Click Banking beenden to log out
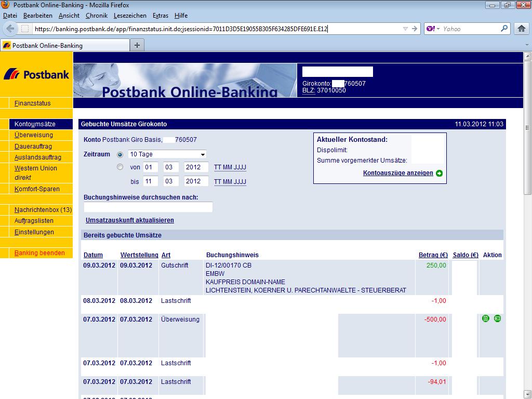Viewport: 532px width, 399px height. click(x=39, y=253)
